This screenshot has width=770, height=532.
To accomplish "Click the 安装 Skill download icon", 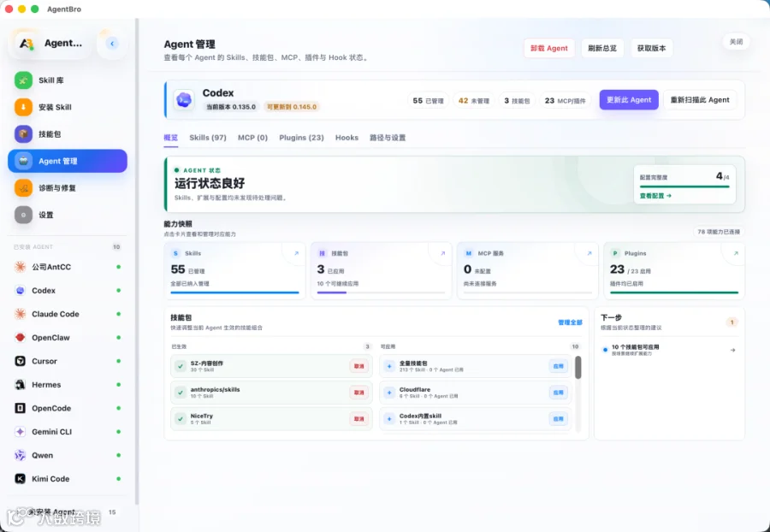I will [23, 107].
